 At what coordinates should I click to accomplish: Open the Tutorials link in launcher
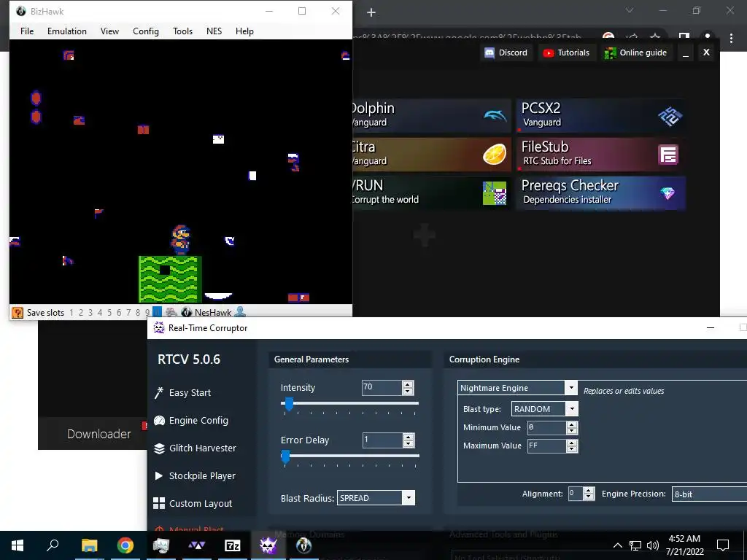point(566,52)
